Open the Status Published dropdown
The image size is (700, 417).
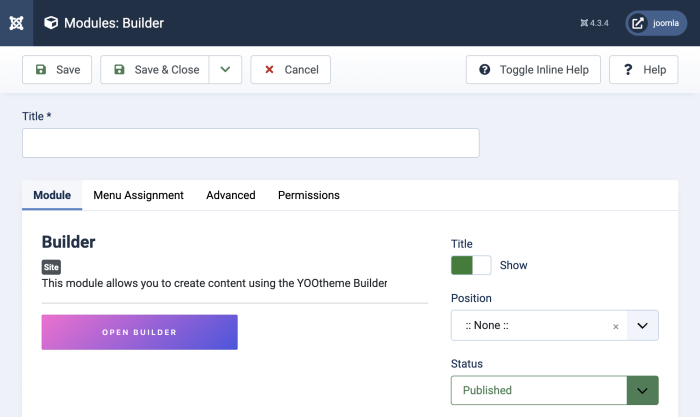tap(554, 390)
